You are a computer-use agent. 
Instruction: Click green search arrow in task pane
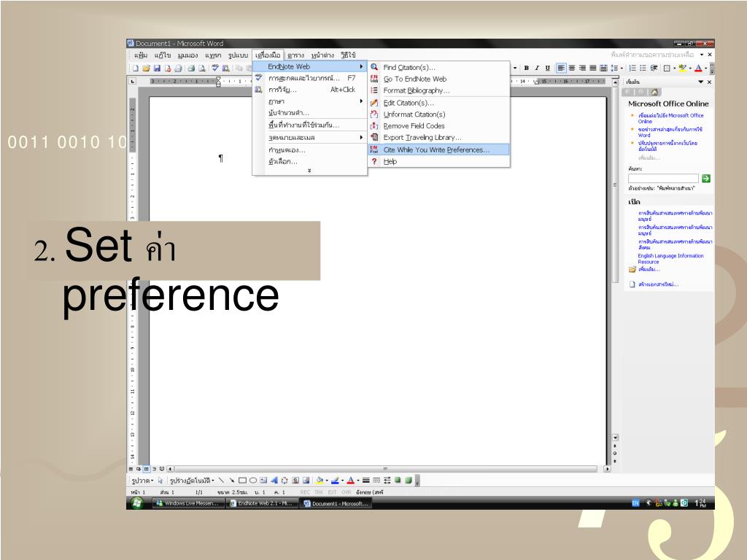click(x=706, y=179)
